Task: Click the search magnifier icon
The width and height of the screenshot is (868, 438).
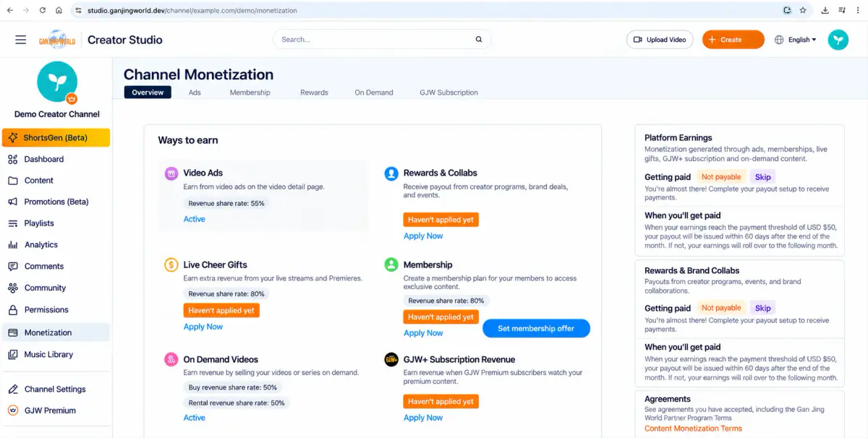Action: pos(479,40)
